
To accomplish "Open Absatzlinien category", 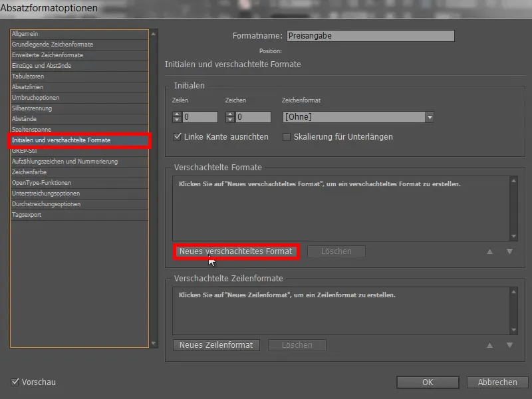I will tap(79, 87).
